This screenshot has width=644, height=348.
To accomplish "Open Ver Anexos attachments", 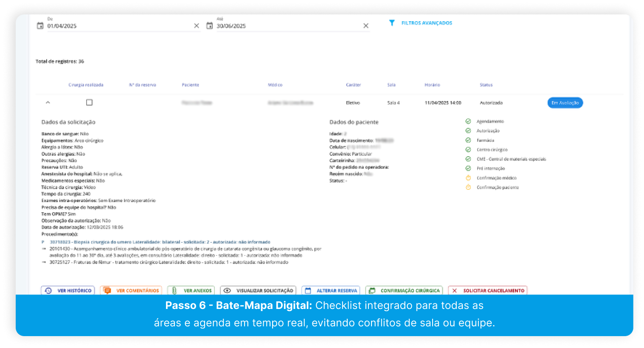I will (191, 290).
